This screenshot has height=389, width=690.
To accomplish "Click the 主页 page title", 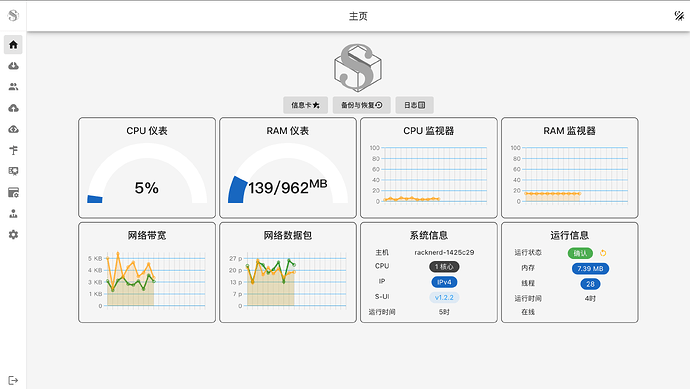I will pyautogui.click(x=358, y=16).
